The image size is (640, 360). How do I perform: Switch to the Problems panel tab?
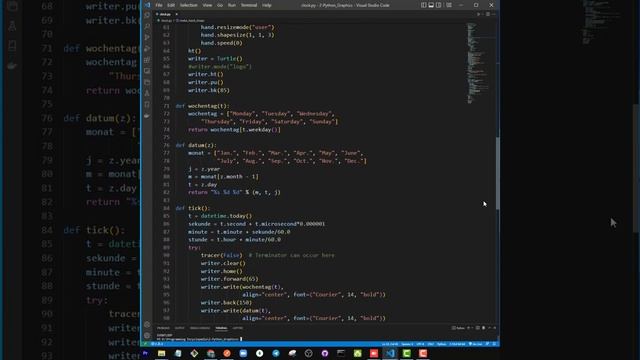(163, 328)
